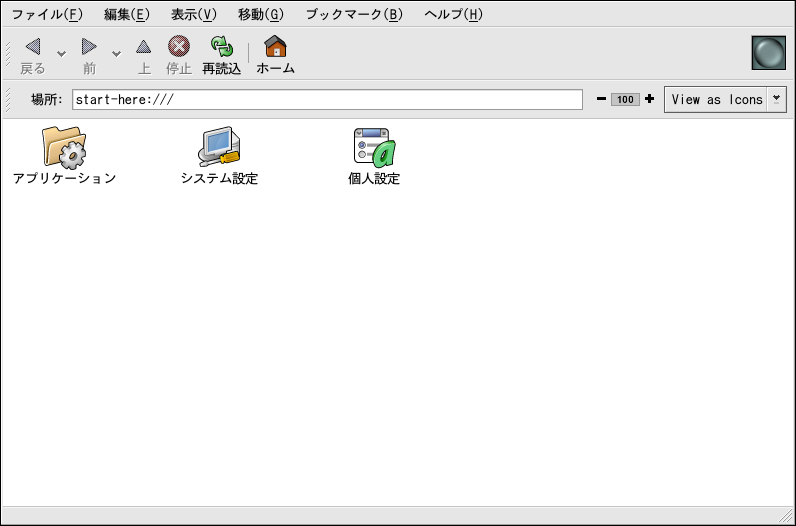Zoom in using the plus button

point(649,99)
